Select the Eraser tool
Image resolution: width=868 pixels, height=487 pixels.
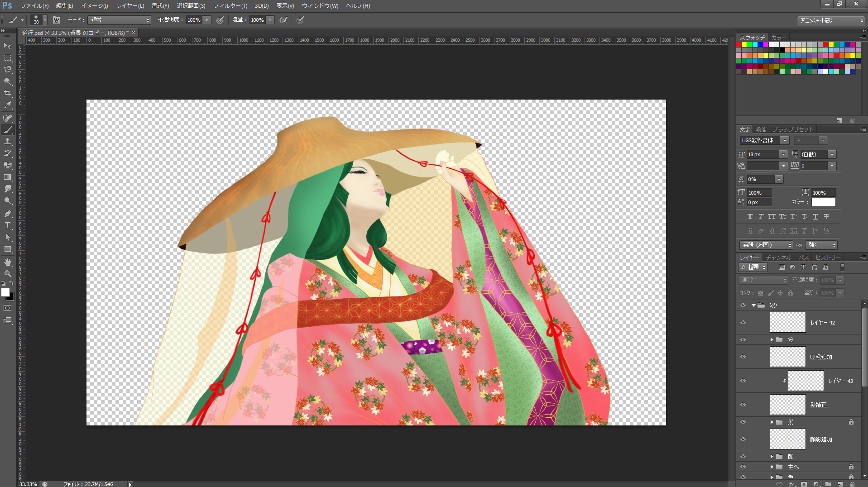tap(8, 165)
